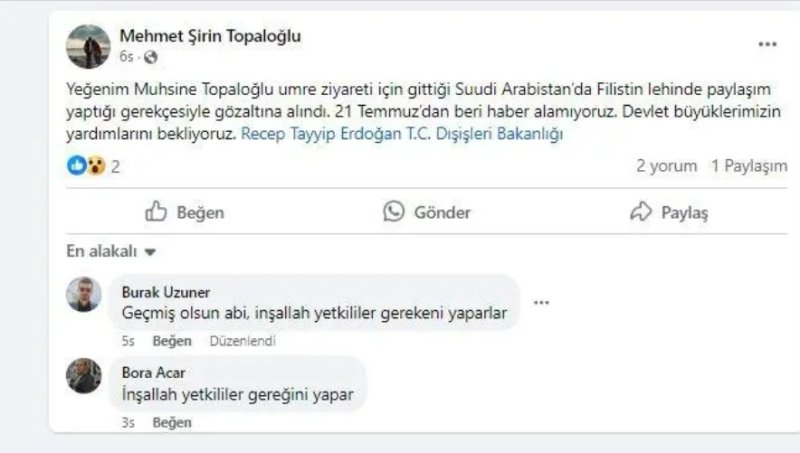The height and width of the screenshot is (453, 800).
Task: Open Bora Acar's profile avatar
Action: 84,376
